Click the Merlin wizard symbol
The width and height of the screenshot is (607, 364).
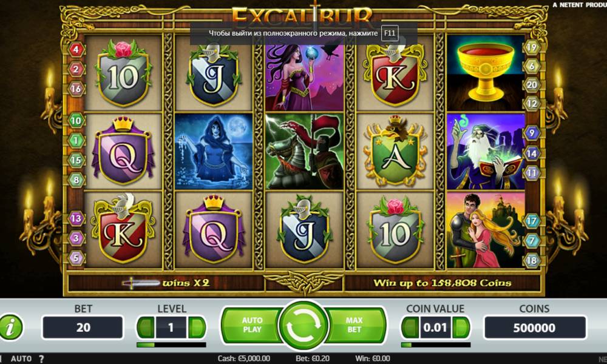[486, 152]
